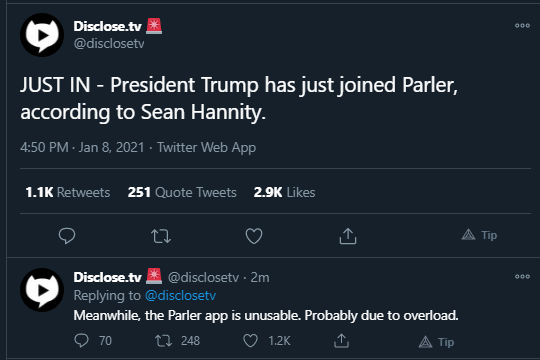Retweet the main Trump Parler tweet
Image resolution: width=540 pixels, height=360 pixels.
click(161, 236)
